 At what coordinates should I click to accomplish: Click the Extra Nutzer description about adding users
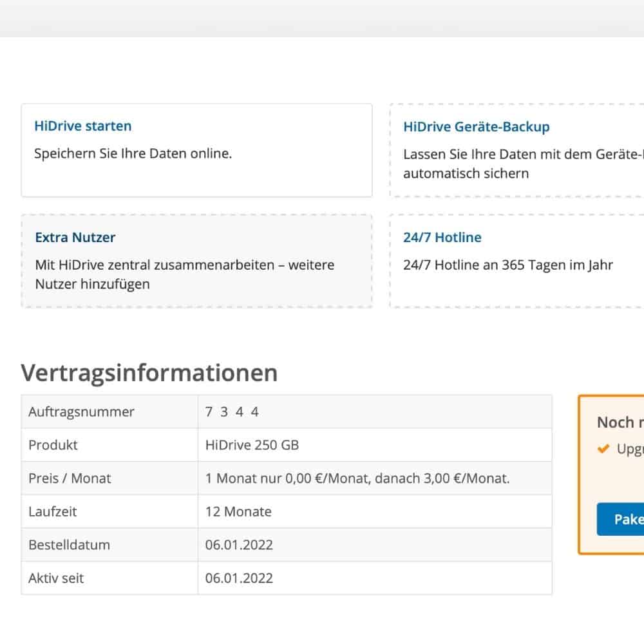[184, 274]
